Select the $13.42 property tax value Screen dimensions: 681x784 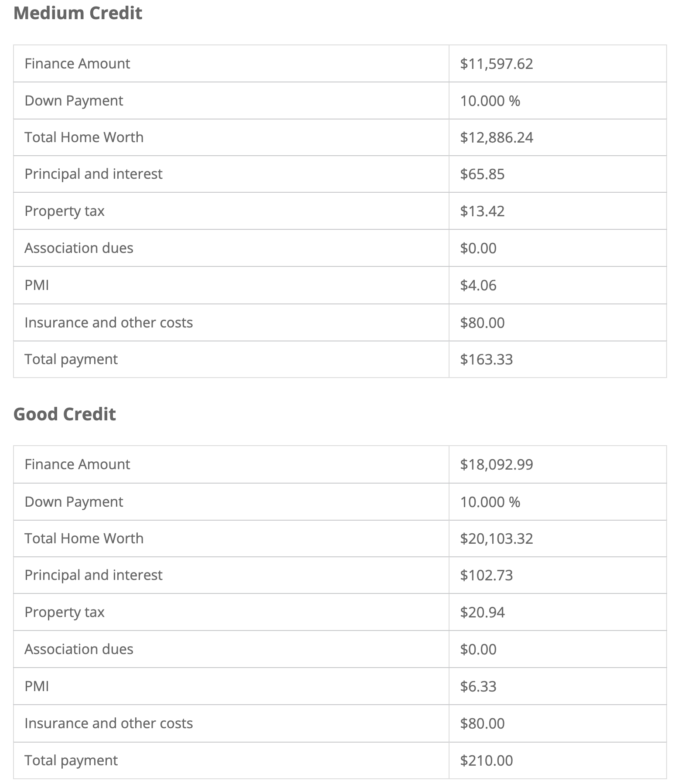(482, 211)
